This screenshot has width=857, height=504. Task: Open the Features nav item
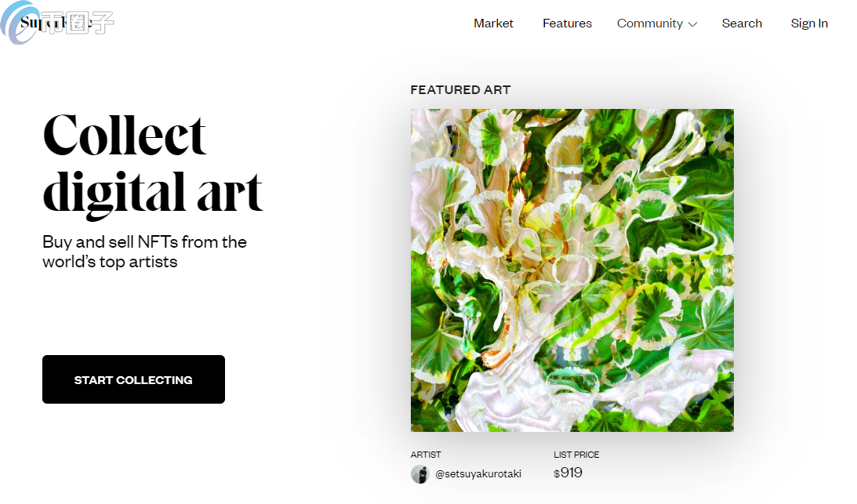tap(567, 24)
